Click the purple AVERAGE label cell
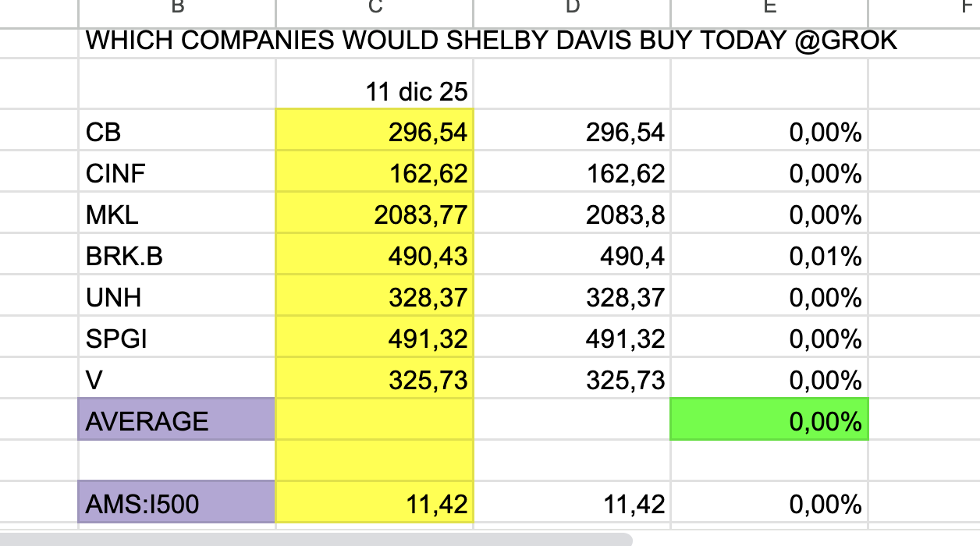 pyautogui.click(x=177, y=421)
